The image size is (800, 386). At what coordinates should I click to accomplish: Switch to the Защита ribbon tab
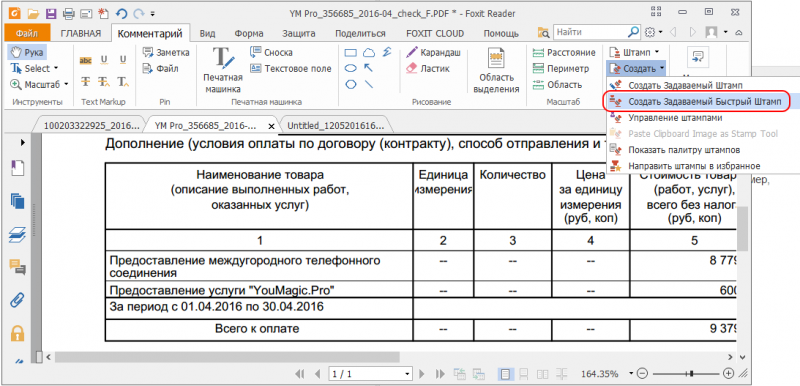point(298,34)
